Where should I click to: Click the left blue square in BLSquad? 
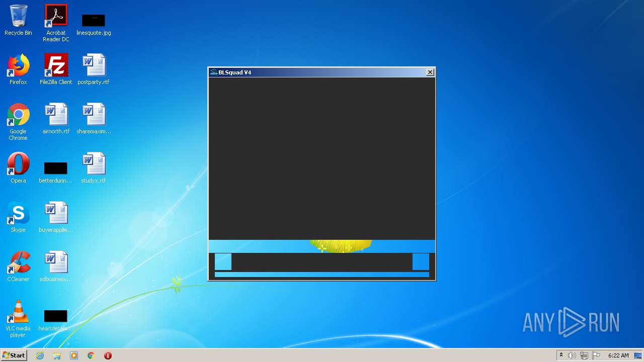(x=223, y=261)
